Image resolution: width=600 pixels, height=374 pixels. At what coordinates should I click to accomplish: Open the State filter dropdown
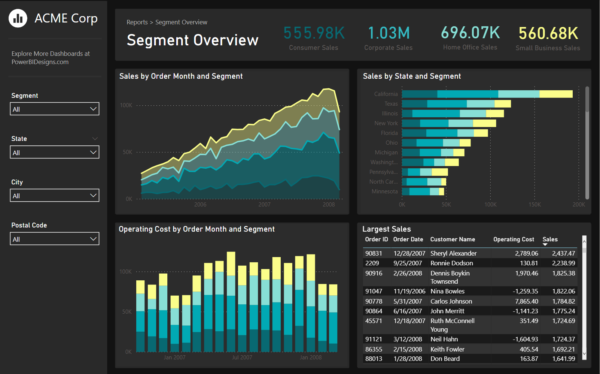[55, 152]
